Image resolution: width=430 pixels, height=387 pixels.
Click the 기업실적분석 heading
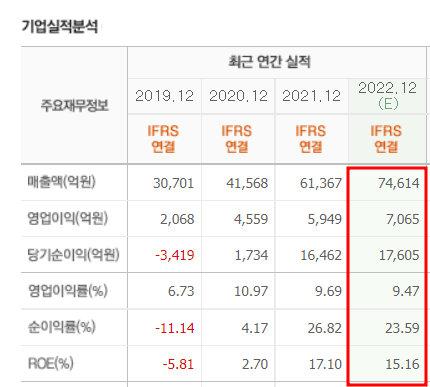(x=60, y=26)
